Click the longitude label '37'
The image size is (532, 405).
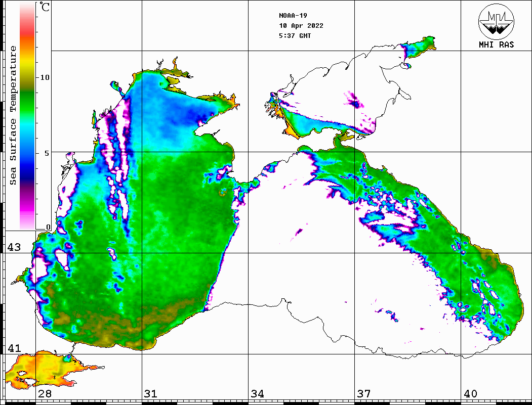click(x=364, y=394)
